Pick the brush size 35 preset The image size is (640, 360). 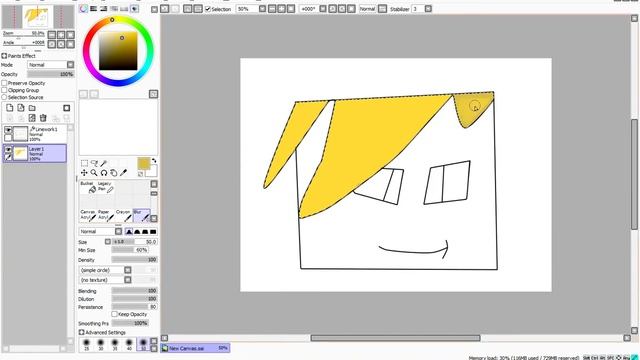115,344
